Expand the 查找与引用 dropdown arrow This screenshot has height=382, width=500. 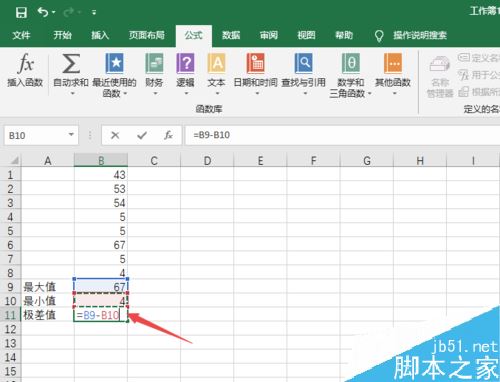pyautogui.click(x=305, y=93)
